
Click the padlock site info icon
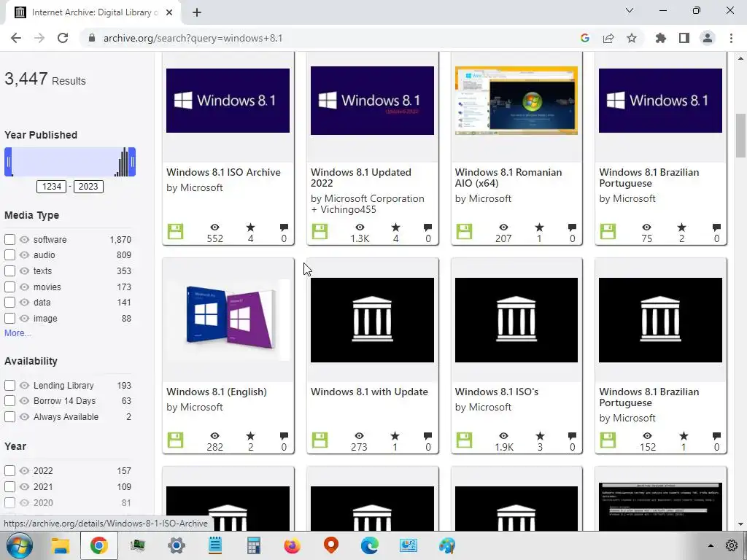91,38
